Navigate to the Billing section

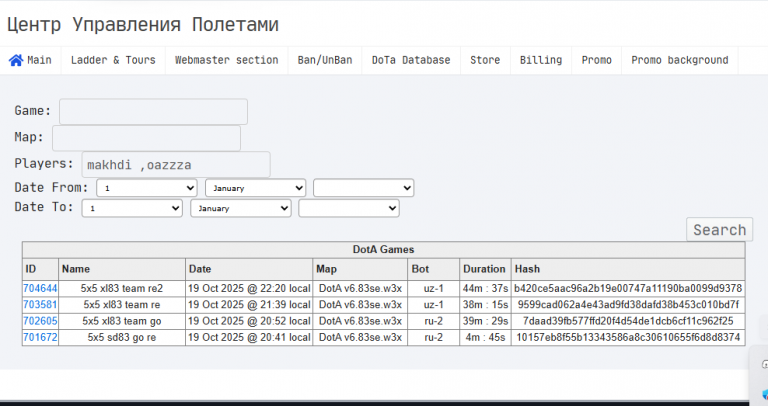pyautogui.click(x=541, y=60)
